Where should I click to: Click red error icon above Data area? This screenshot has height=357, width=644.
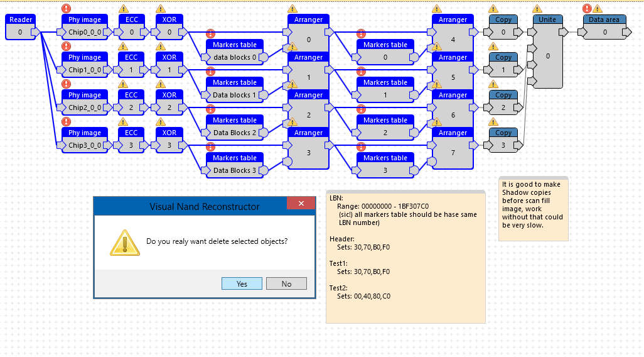click(588, 8)
